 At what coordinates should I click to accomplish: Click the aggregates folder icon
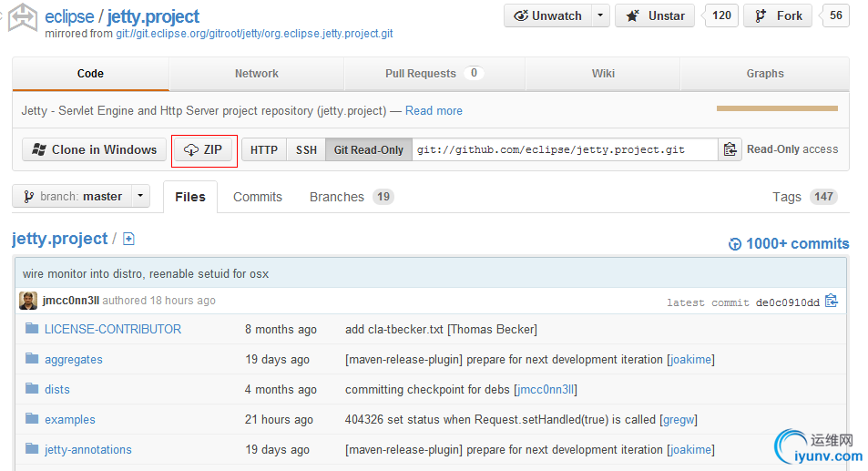(x=32, y=359)
